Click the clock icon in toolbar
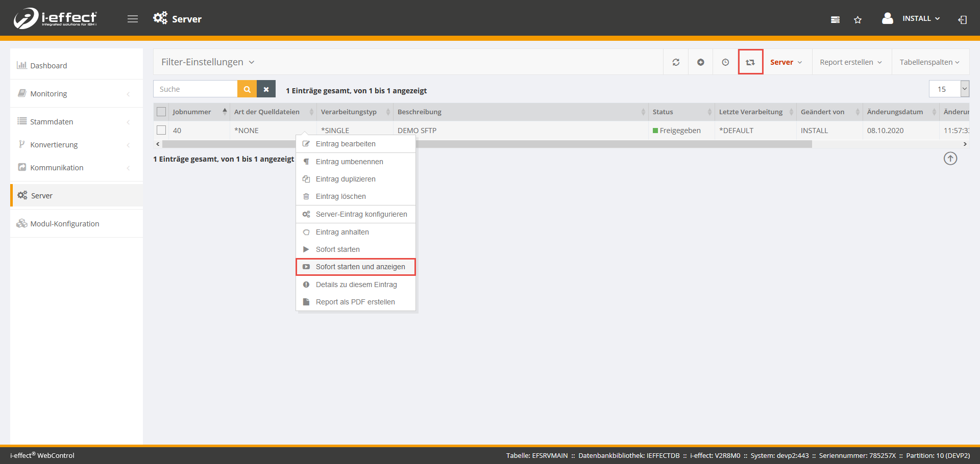The width and height of the screenshot is (980, 464). tap(725, 62)
